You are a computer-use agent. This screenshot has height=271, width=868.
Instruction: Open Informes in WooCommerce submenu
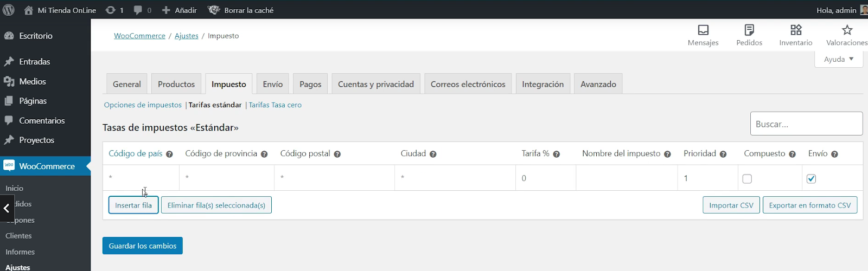[20, 252]
